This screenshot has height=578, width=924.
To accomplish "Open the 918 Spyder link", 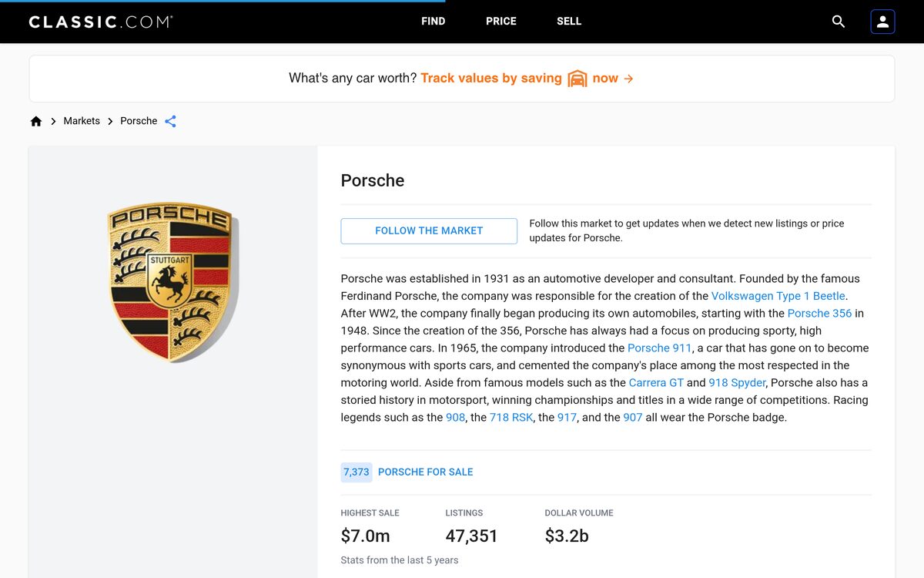I will click(737, 383).
